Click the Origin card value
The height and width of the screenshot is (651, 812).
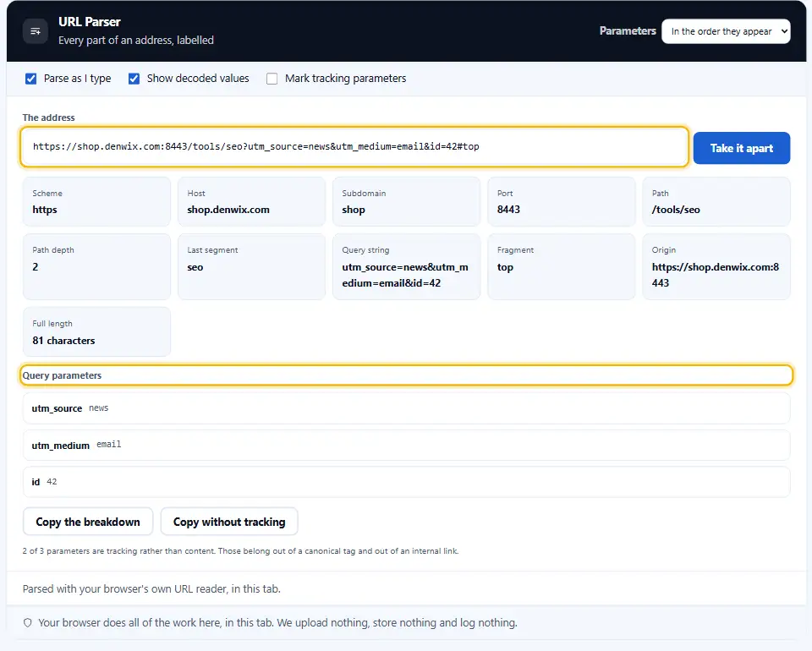pos(716,275)
